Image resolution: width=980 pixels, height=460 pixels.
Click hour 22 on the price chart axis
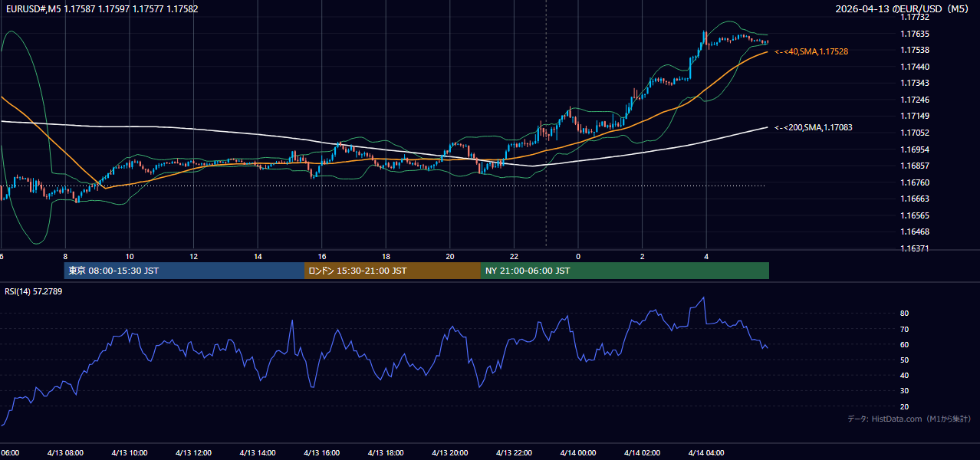[x=514, y=256]
